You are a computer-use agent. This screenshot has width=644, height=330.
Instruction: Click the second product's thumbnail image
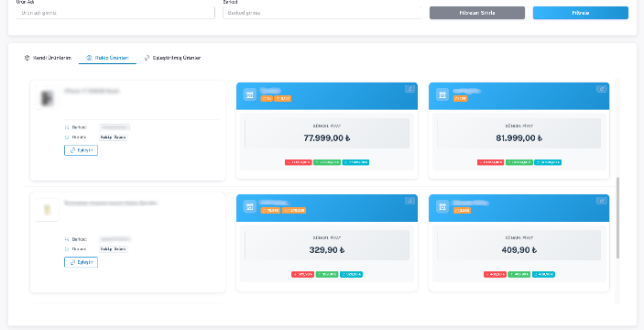click(x=48, y=210)
